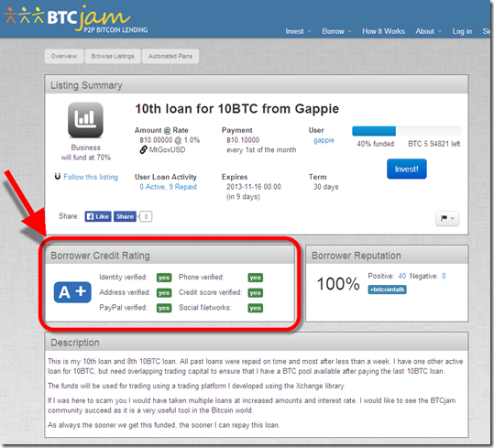Click Address verified yes badge
This screenshot has width=494, height=448.
click(164, 292)
